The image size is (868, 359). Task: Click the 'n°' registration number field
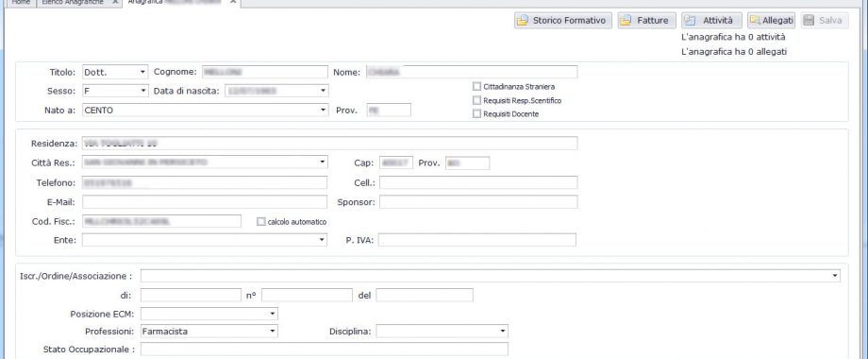pyautogui.click(x=307, y=296)
